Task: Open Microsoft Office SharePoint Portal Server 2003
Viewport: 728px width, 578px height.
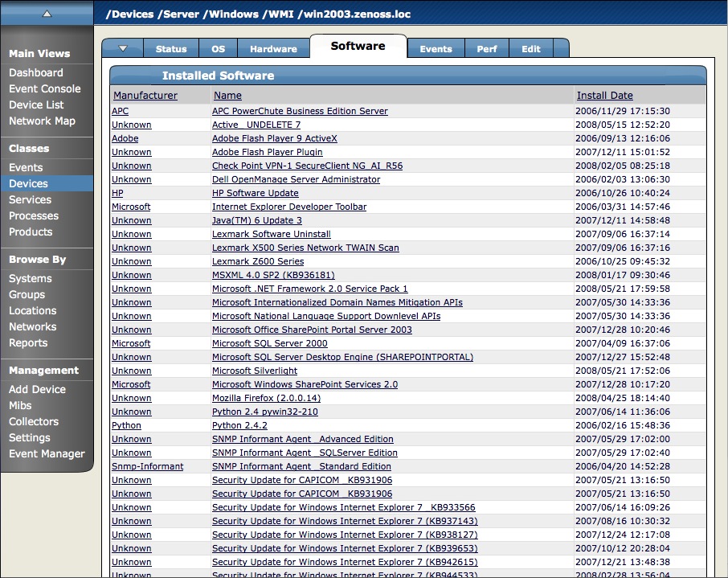Action: coord(312,330)
